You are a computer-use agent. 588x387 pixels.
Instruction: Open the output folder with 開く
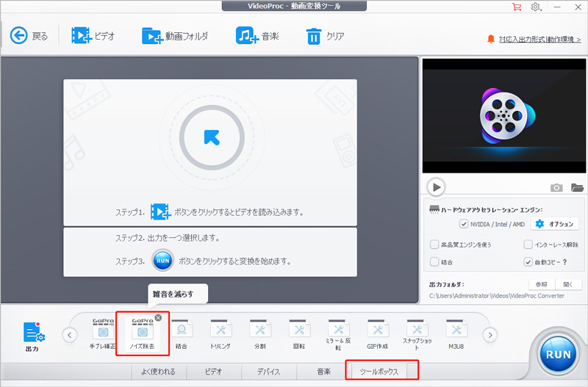pos(568,284)
